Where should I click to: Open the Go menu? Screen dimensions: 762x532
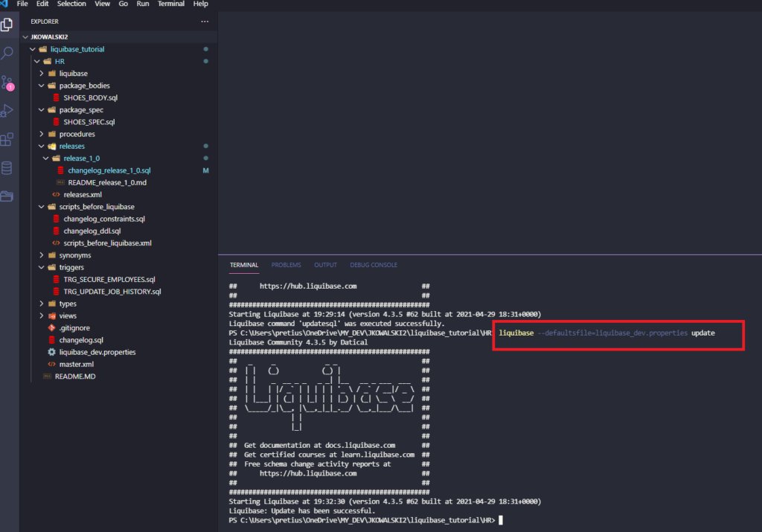click(x=124, y=4)
